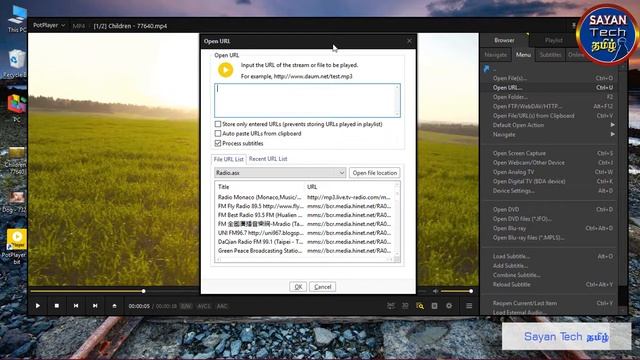Switch to the Navigate sub-tab

(496, 55)
